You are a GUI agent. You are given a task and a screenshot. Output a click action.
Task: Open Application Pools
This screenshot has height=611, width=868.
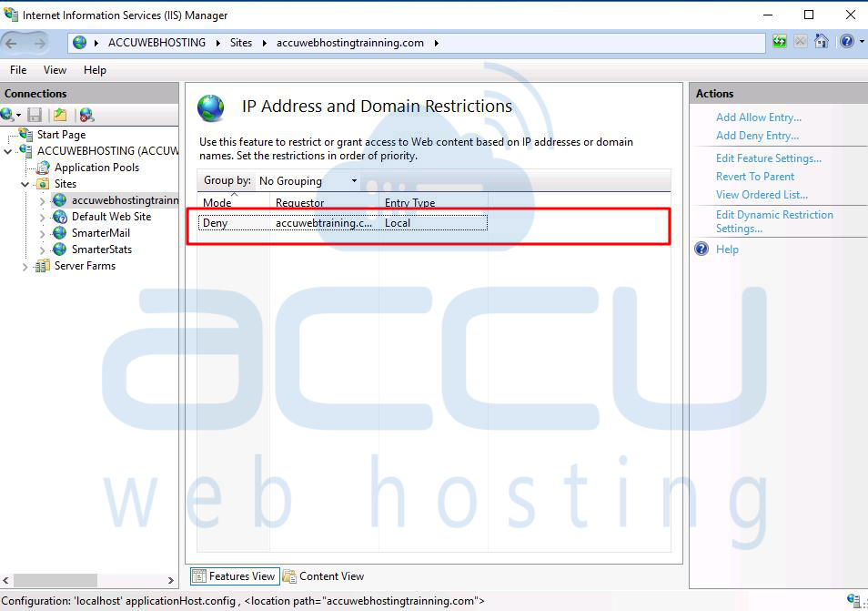pos(96,168)
